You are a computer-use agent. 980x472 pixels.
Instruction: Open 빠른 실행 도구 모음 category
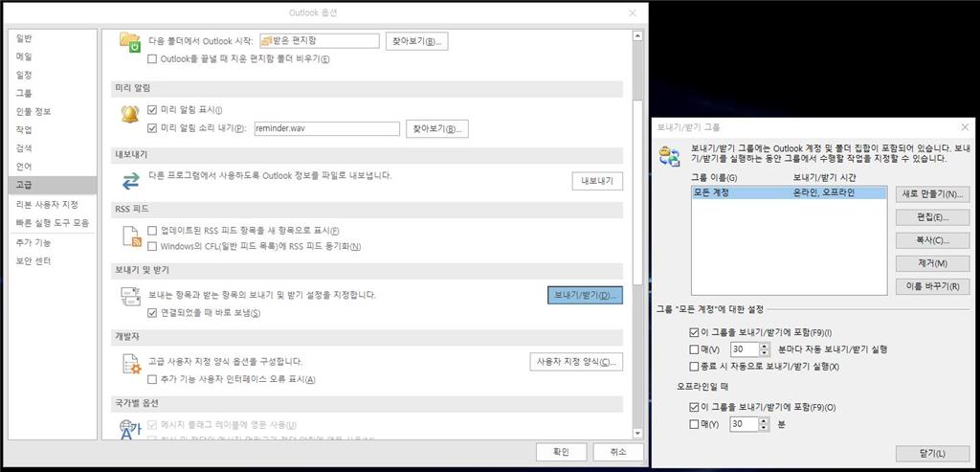click(53, 222)
